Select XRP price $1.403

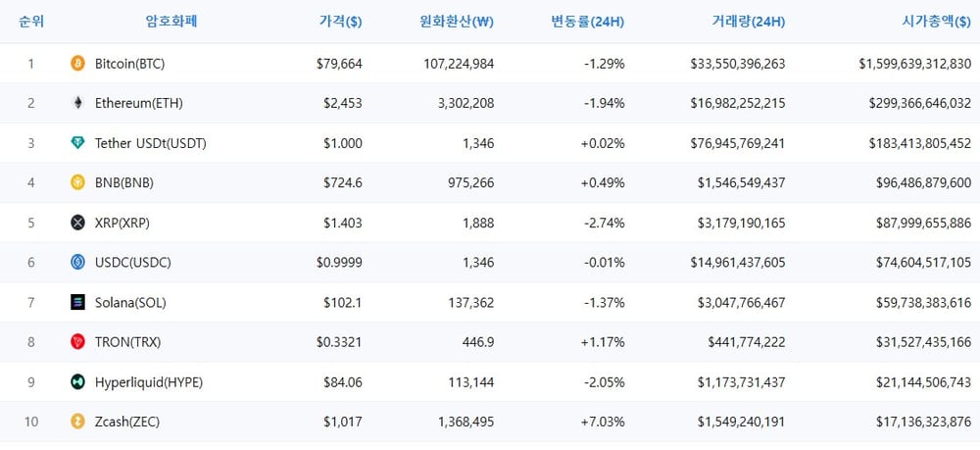342,224
